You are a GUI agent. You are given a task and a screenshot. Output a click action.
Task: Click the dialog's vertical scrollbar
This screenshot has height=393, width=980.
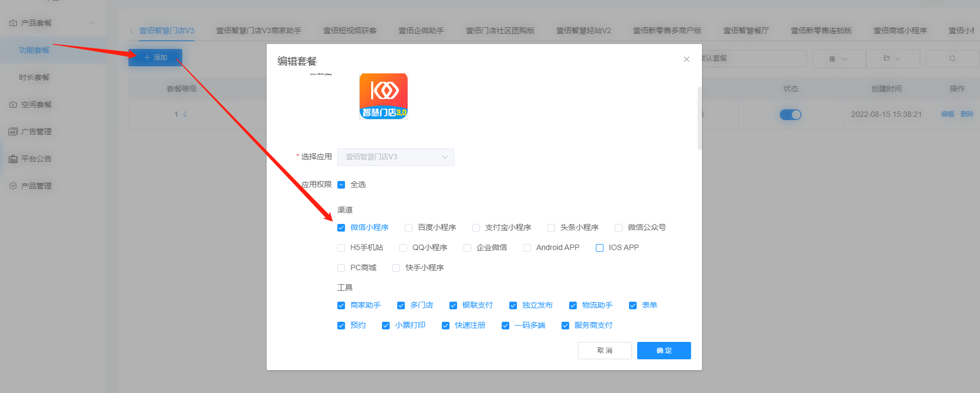click(x=699, y=118)
